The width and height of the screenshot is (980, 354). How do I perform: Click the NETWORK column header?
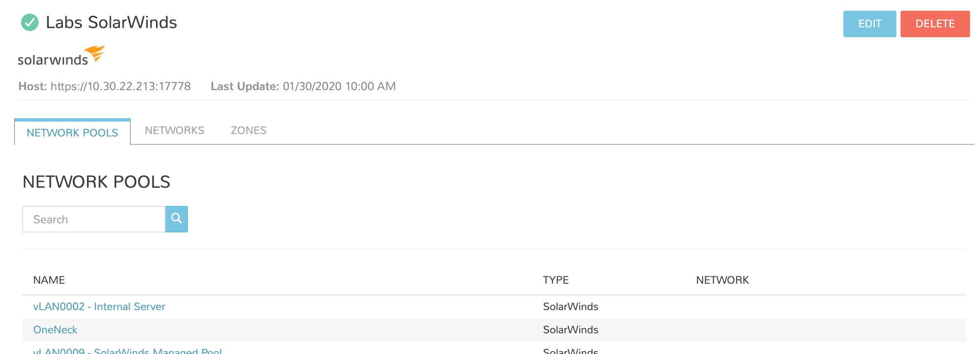point(722,280)
